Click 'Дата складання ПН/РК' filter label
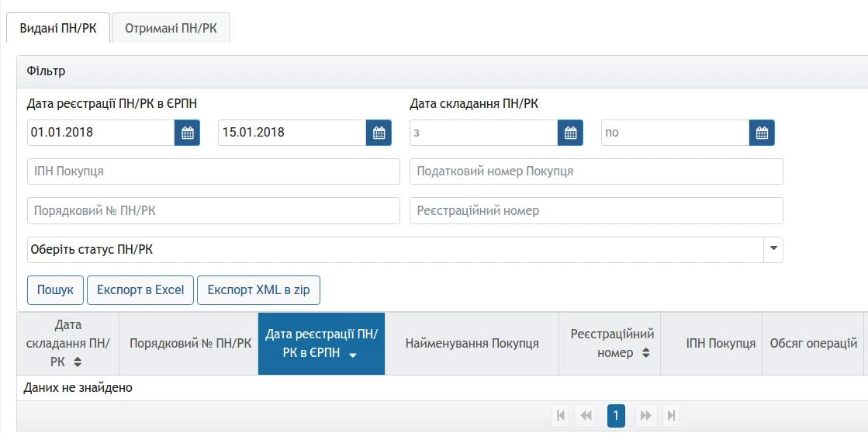Screen dimensions: 868x433 click(474, 103)
